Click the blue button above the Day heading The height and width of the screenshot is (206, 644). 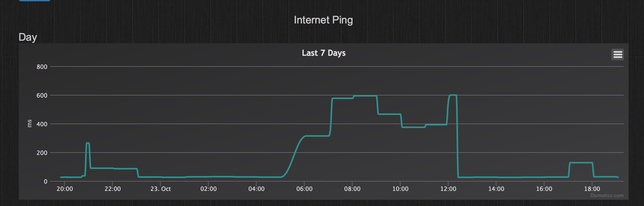coord(35,1)
